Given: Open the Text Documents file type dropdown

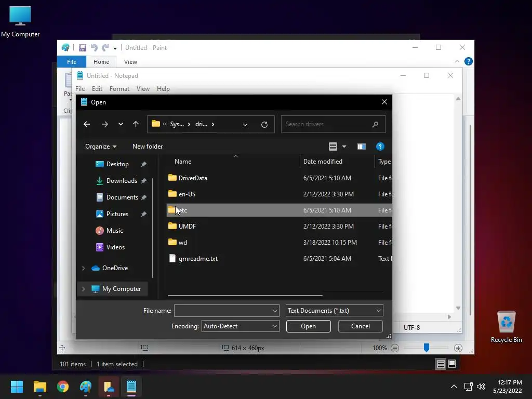Looking at the screenshot, I should tap(335, 311).
